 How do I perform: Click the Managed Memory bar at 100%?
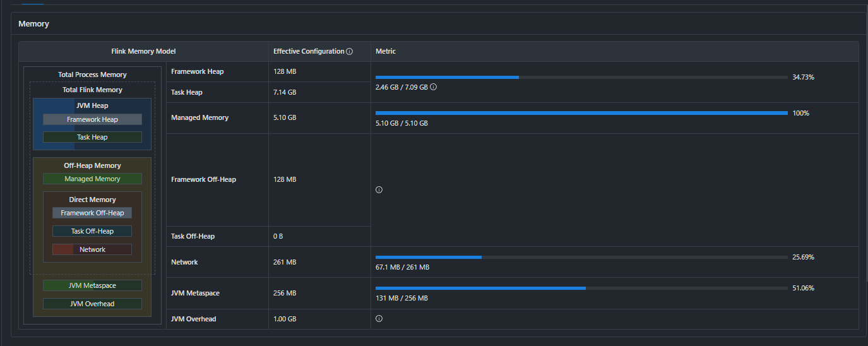tap(581, 113)
